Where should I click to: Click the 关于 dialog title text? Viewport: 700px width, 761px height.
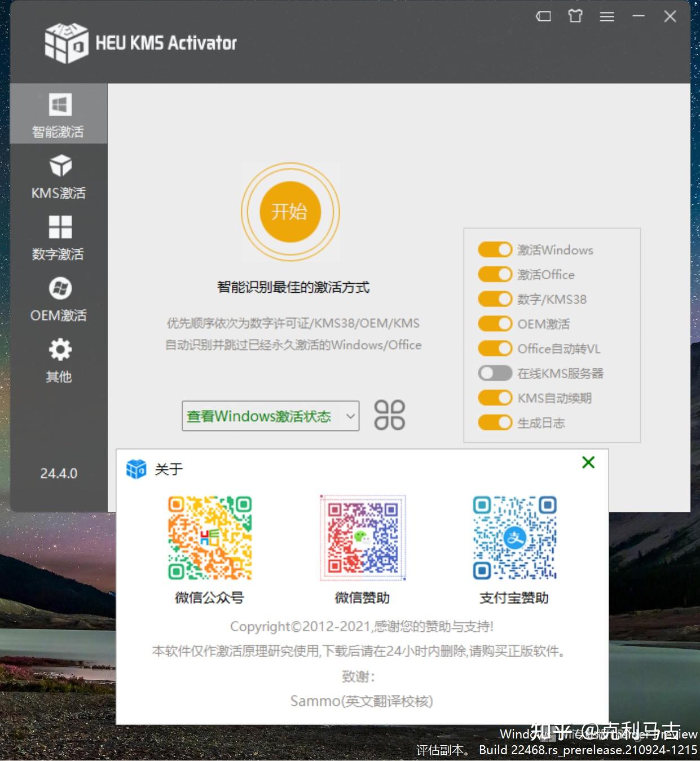[169, 469]
